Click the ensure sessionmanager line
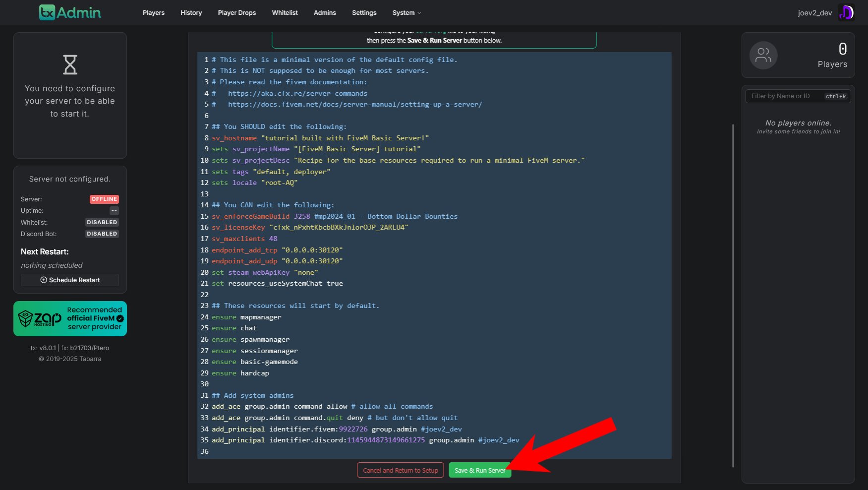 [255, 351]
